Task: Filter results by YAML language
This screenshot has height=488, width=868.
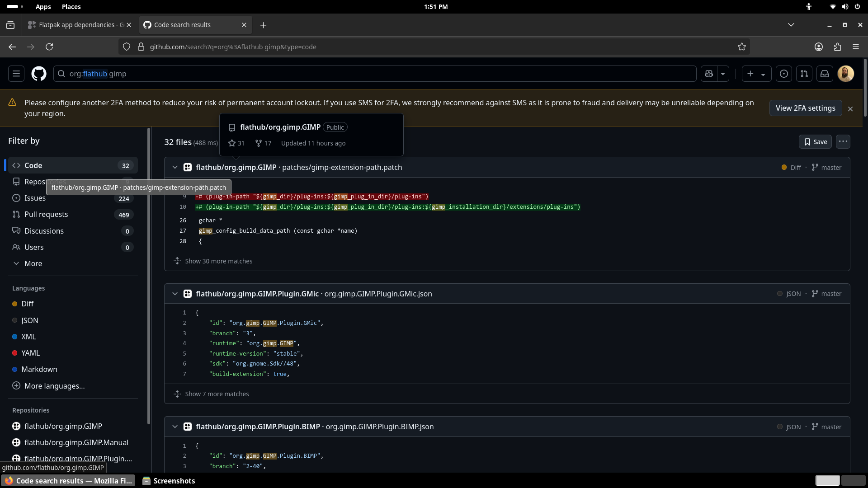Action: pyautogui.click(x=30, y=353)
